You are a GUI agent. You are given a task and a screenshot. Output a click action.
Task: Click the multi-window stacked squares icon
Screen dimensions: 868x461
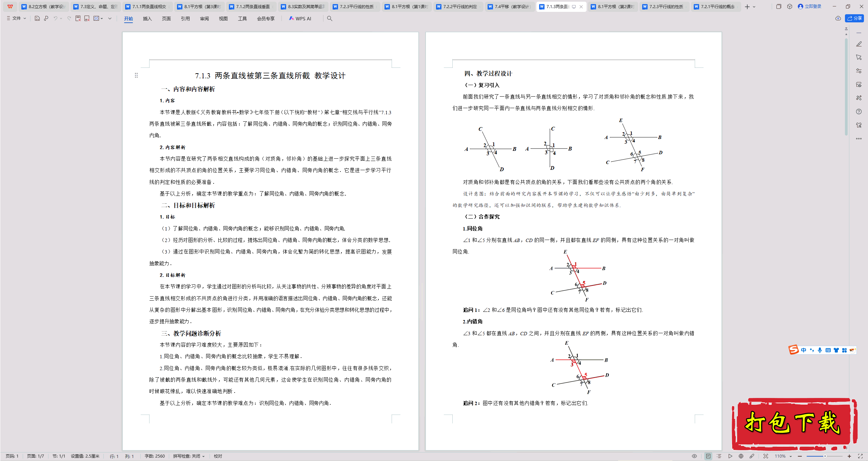tap(779, 6)
